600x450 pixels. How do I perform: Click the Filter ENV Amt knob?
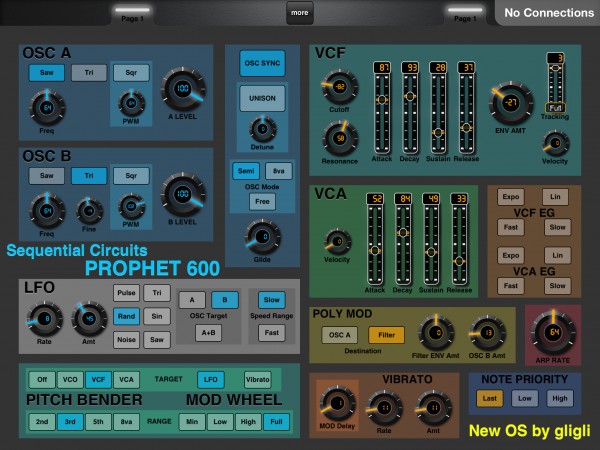point(436,333)
